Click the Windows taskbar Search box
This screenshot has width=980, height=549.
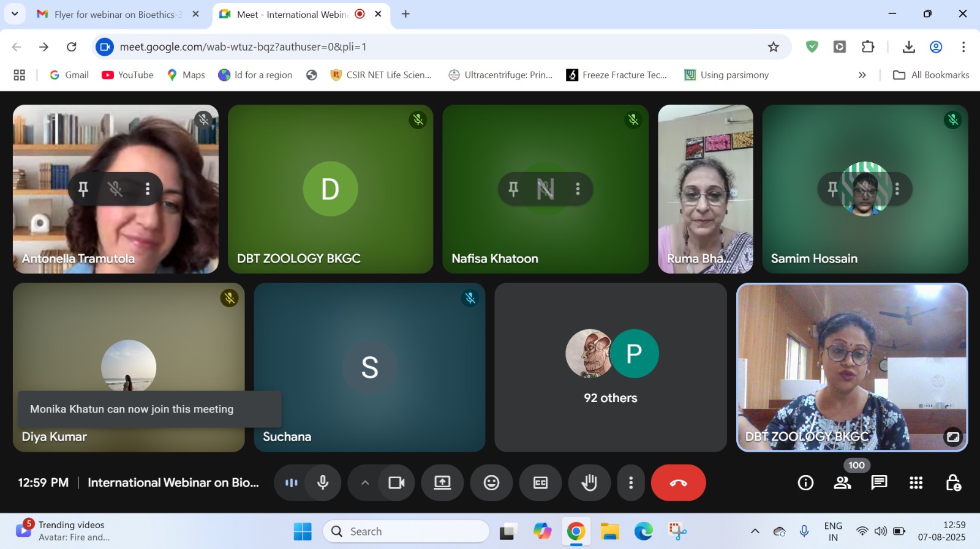406,531
